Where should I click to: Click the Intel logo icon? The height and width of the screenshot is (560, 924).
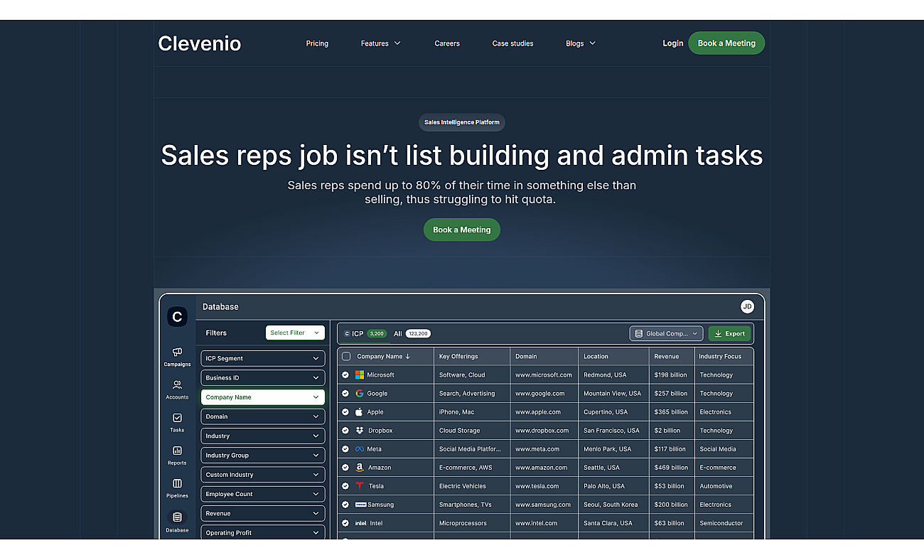pyautogui.click(x=360, y=523)
